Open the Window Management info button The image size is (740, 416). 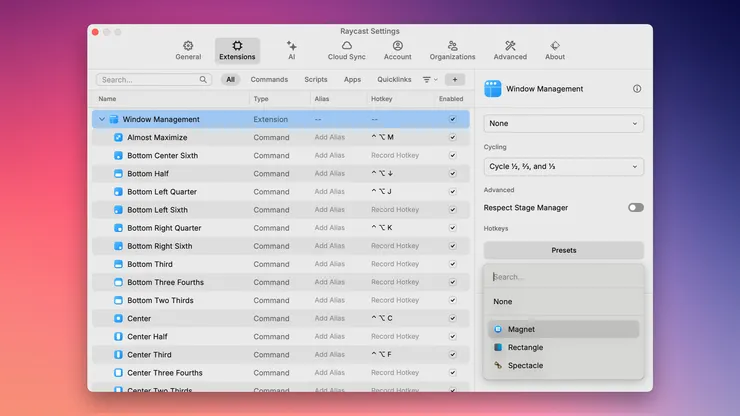click(x=637, y=89)
